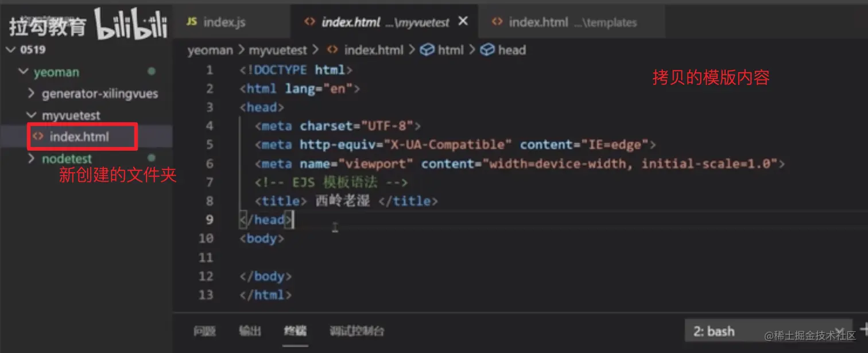Click myvuetest in the breadcrumb

coord(278,50)
